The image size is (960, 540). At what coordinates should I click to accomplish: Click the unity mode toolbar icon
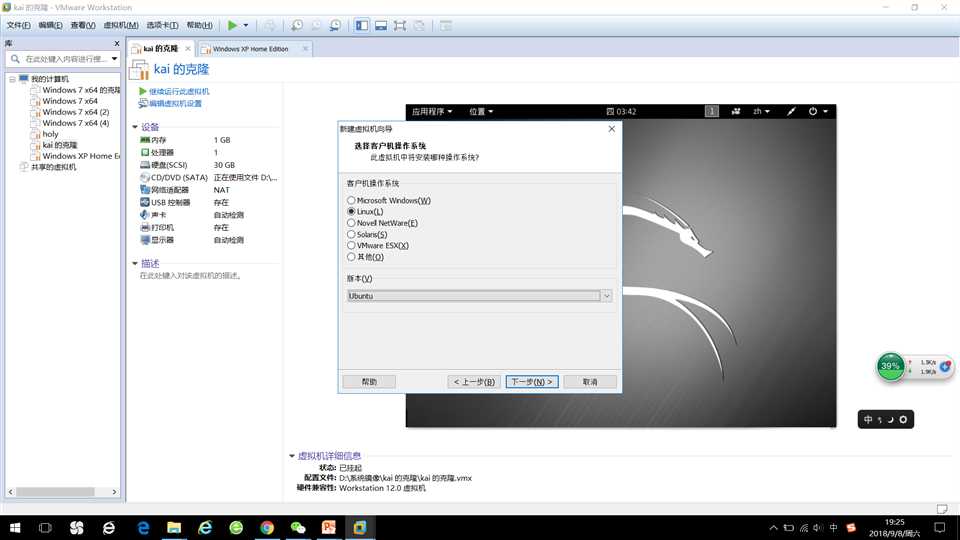(x=419, y=25)
